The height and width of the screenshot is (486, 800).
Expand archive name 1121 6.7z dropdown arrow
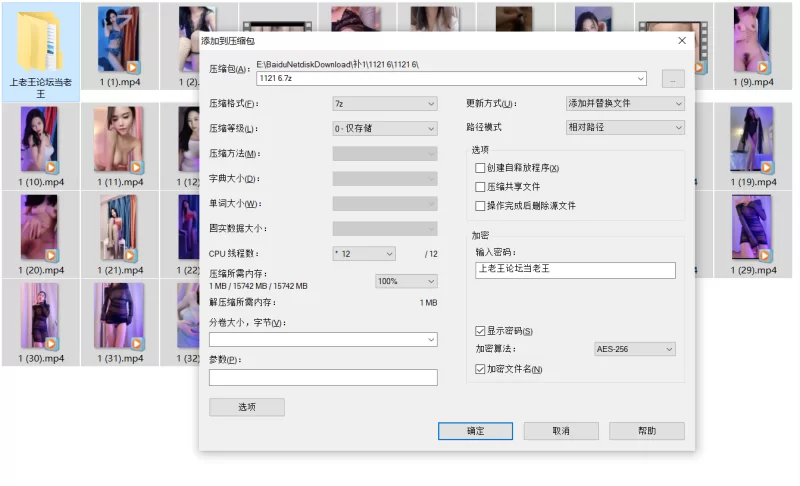(640, 79)
